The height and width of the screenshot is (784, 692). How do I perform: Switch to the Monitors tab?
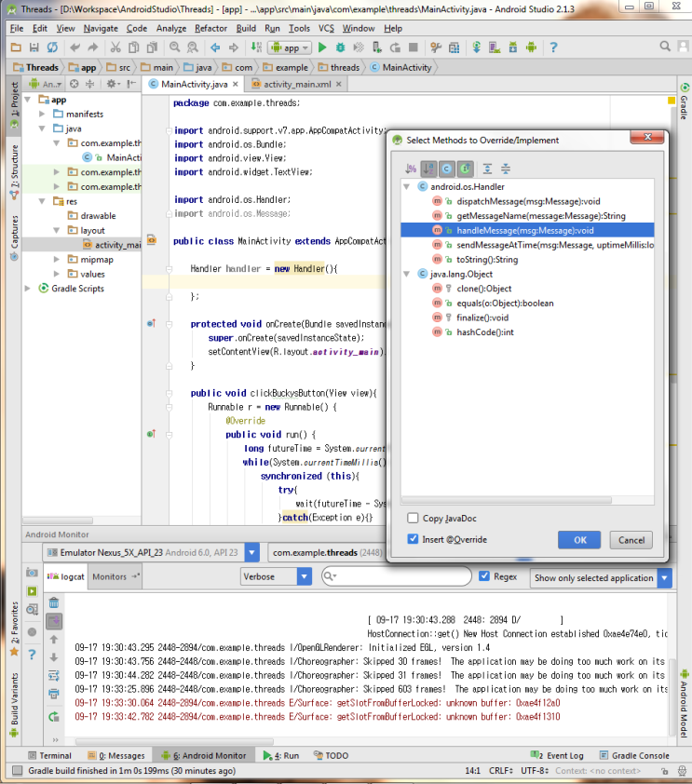(115, 576)
